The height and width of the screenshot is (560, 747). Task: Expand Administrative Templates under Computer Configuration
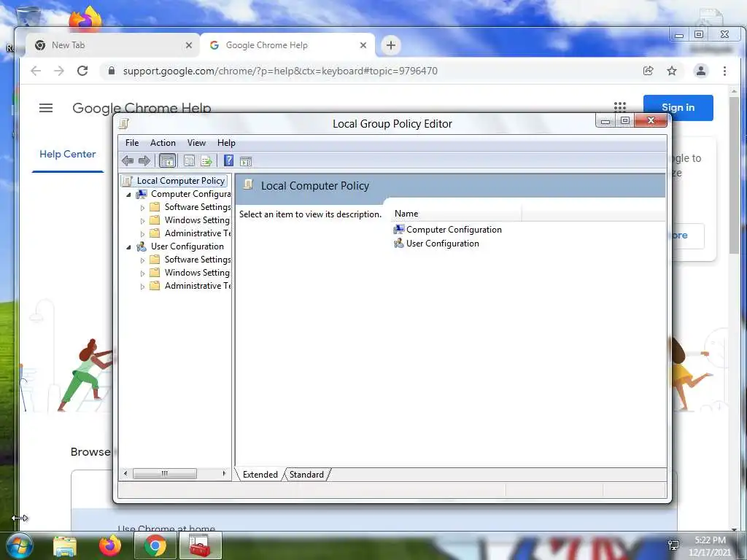pos(142,234)
